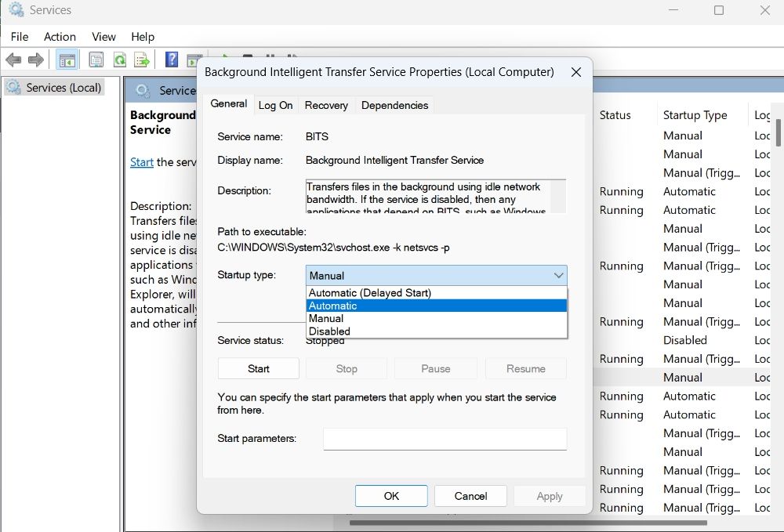The width and height of the screenshot is (784, 532).
Task: Click the vertical scrollbar of the services list
Action: click(x=779, y=132)
